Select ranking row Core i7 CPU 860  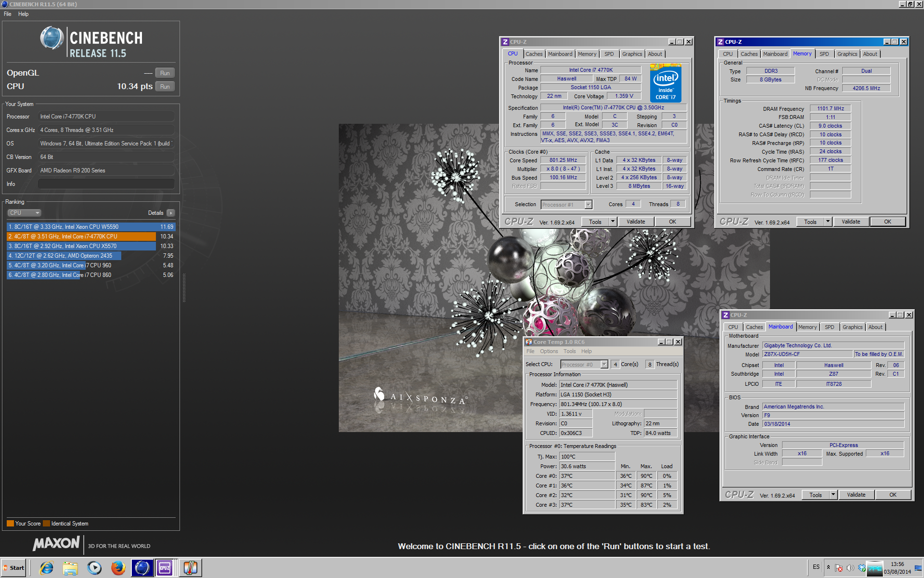(91, 275)
